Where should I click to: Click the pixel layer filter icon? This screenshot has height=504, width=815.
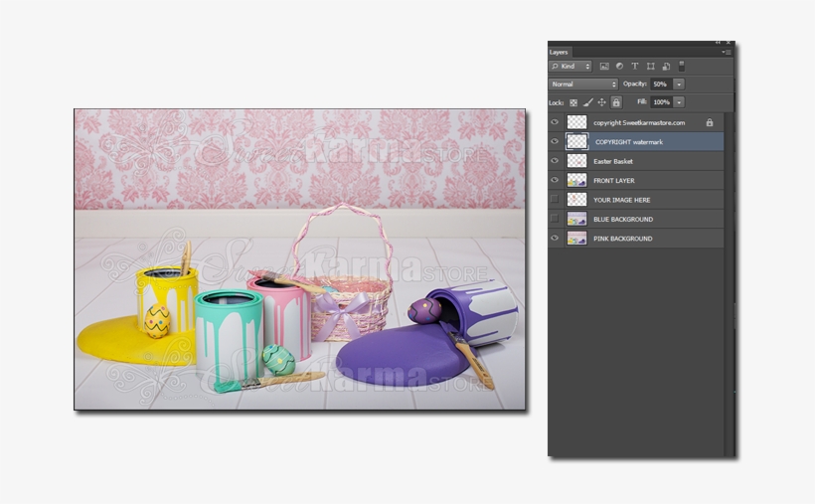click(x=603, y=67)
